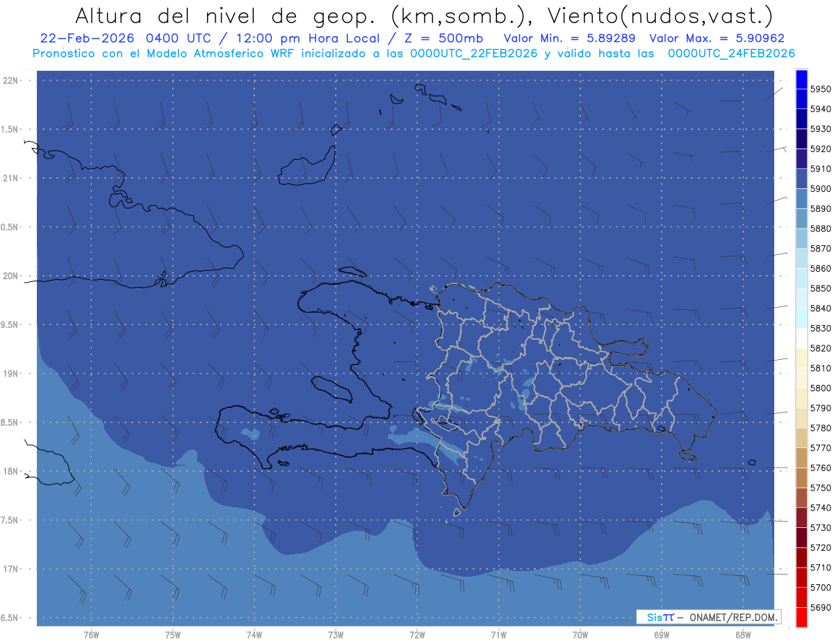This screenshot has height=644, width=834.
Task: Click the 73W longitude axis label
Action: (x=336, y=635)
